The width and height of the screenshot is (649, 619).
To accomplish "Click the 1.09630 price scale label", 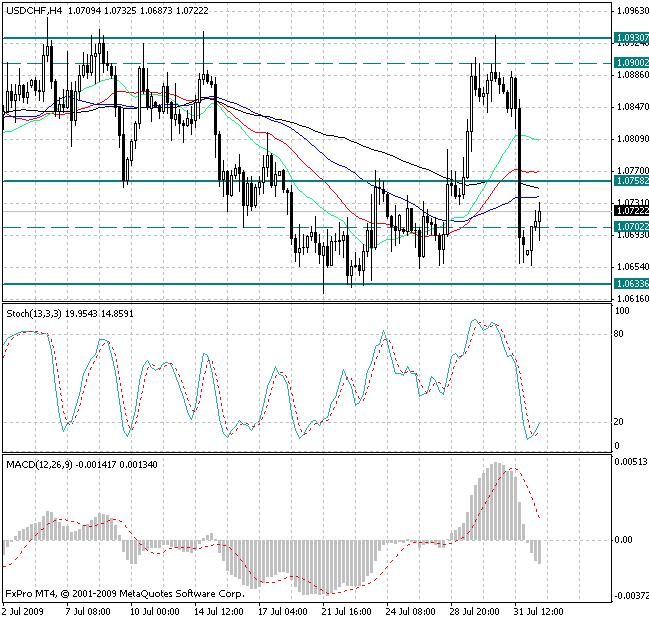I will pos(630,11).
